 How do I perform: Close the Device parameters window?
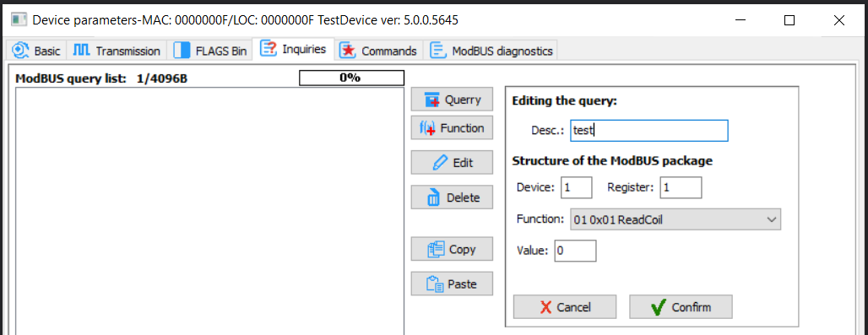click(838, 20)
